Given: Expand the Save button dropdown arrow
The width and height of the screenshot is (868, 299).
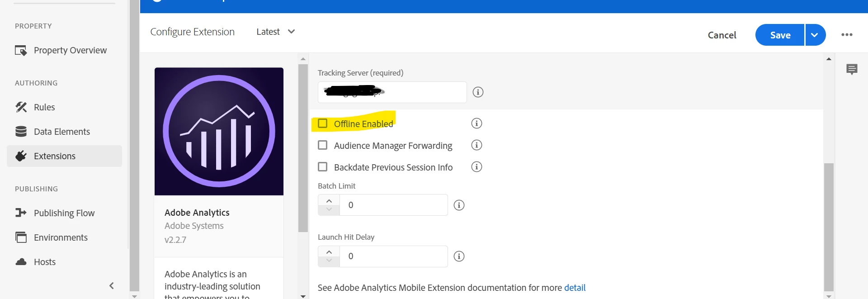Looking at the screenshot, I should [815, 35].
